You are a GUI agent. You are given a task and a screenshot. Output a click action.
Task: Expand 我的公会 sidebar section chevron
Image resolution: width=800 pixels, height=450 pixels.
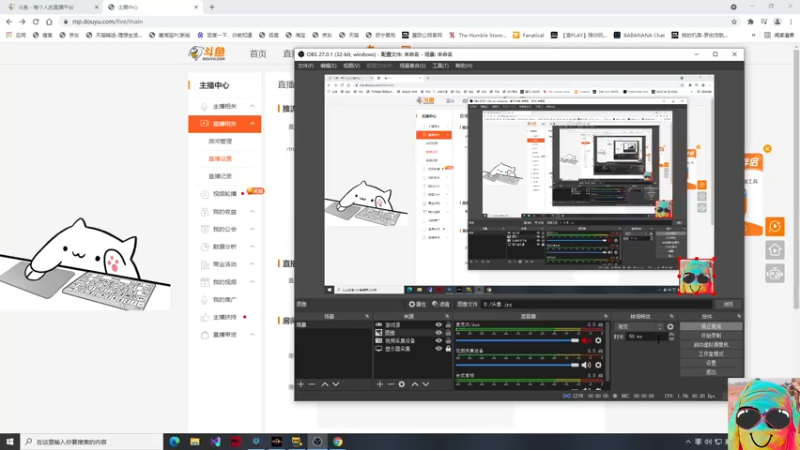click(x=252, y=229)
